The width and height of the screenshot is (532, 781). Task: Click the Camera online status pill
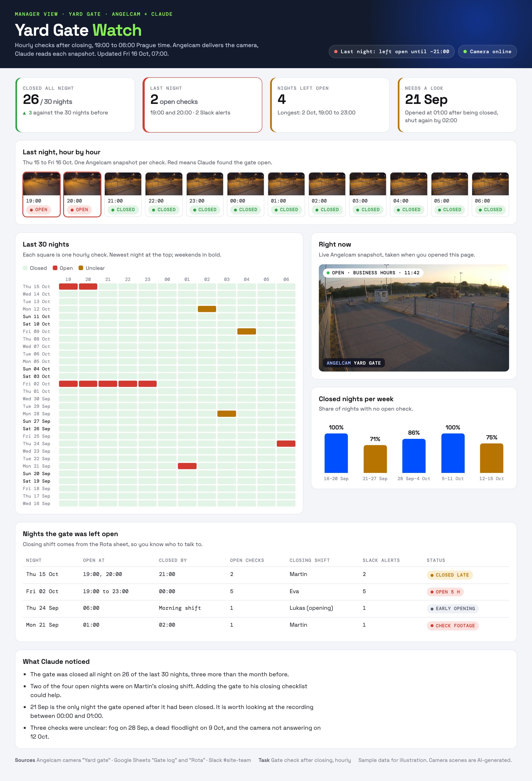pos(487,52)
